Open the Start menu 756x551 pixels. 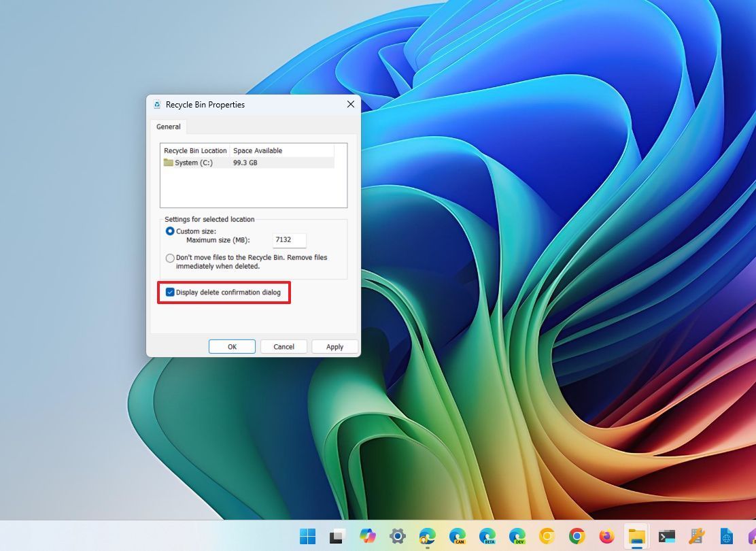308,537
